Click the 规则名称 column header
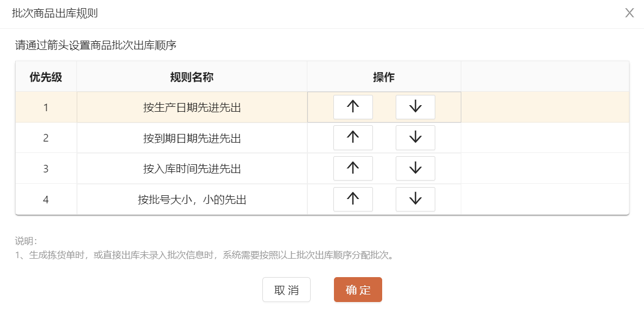This screenshot has width=644, height=327. pyautogui.click(x=192, y=77)
